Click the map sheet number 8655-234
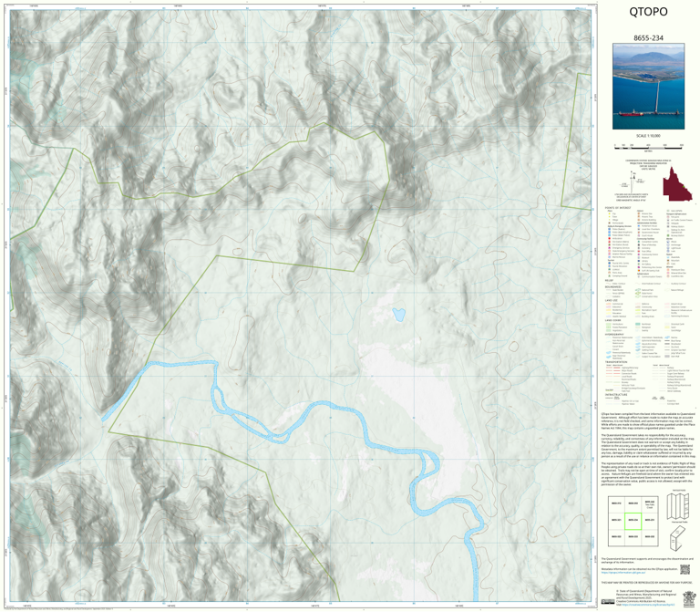Screen dimensions: 700x612 (x=648, y=38)
